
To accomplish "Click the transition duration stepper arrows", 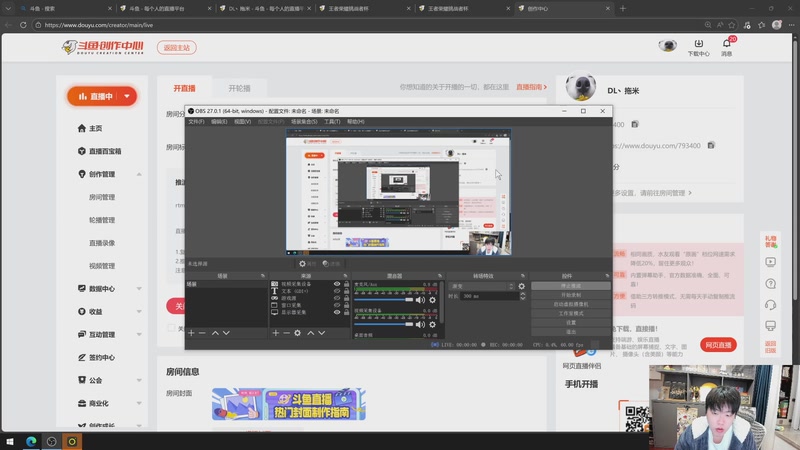I will click(522, 296).
